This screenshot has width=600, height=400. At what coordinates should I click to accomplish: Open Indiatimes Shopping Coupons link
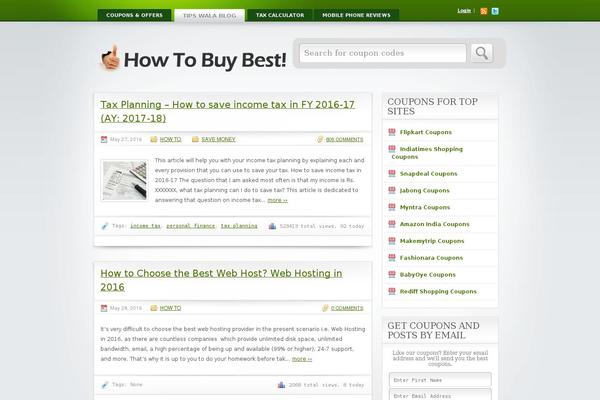click(x=427, y=153)
